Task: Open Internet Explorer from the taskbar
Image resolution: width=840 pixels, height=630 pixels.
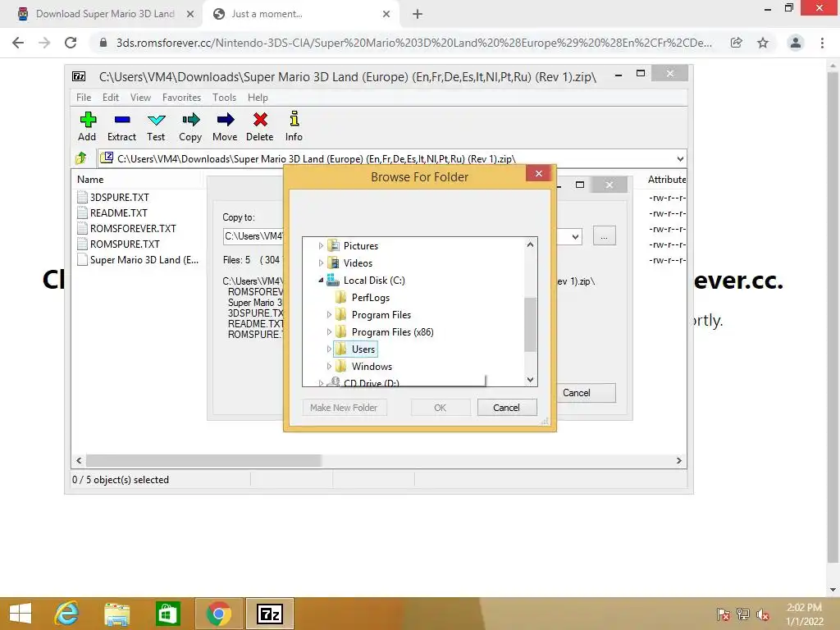Action: tap(66, 614)
